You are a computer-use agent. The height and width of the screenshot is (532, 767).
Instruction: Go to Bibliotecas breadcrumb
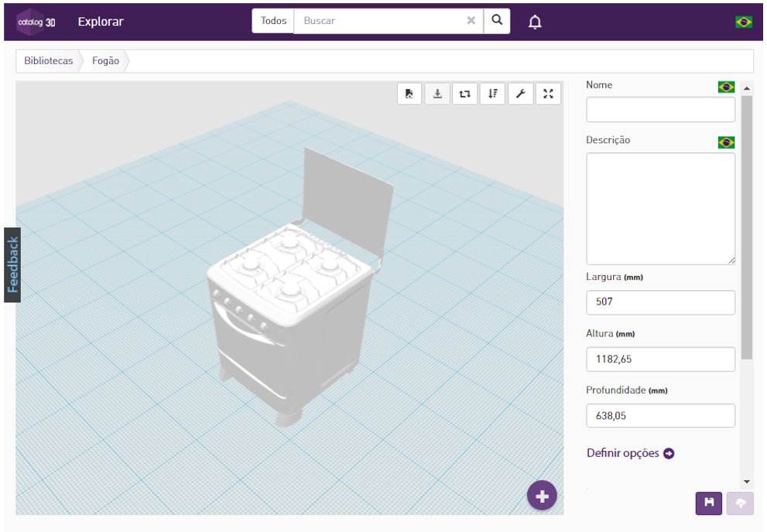click(49, 60)
